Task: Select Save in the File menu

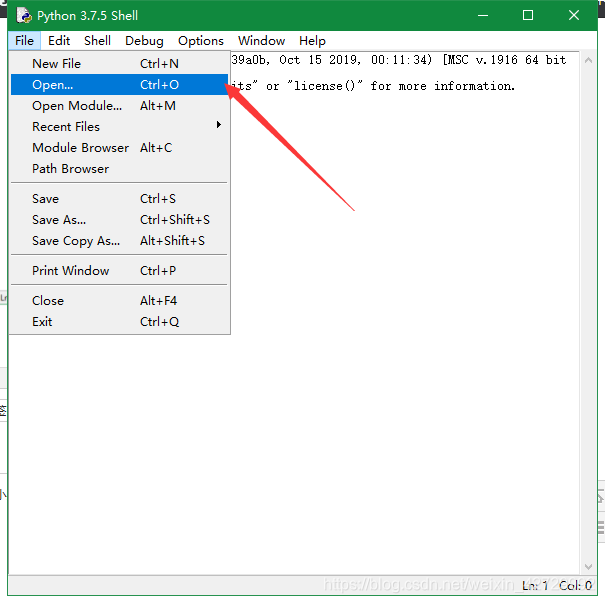Action: [119, 199]
